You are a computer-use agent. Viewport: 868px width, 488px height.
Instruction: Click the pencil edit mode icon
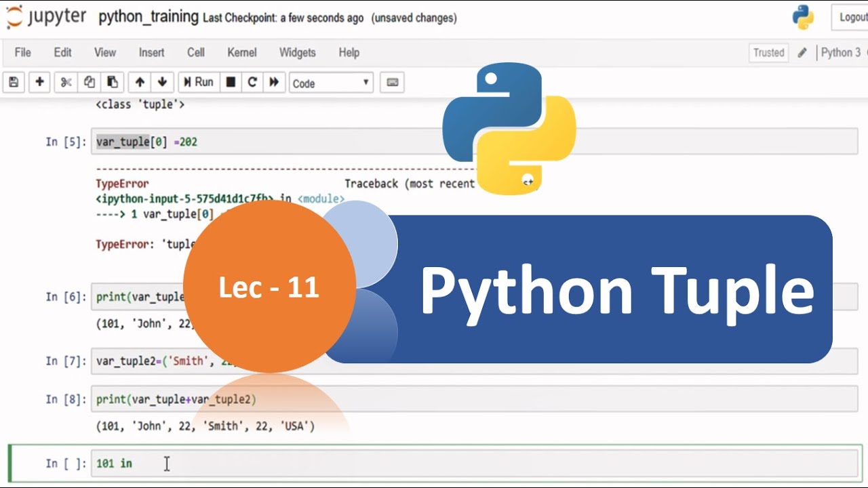pos(802,52)
